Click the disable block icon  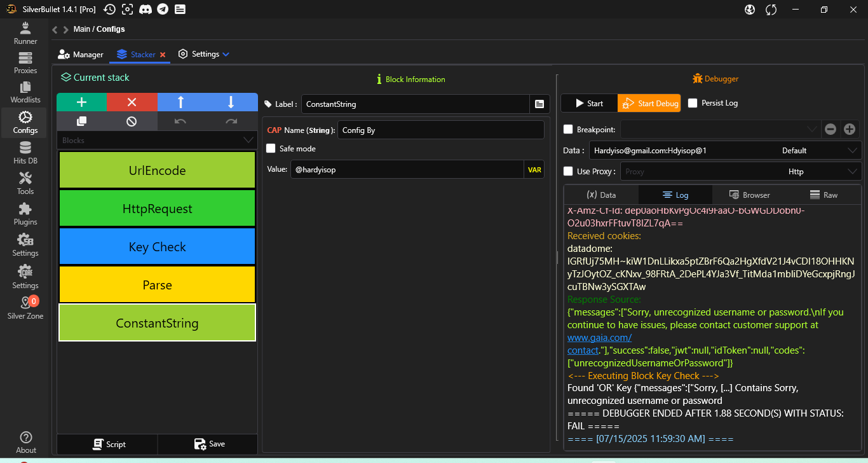(x=132, y=121)
